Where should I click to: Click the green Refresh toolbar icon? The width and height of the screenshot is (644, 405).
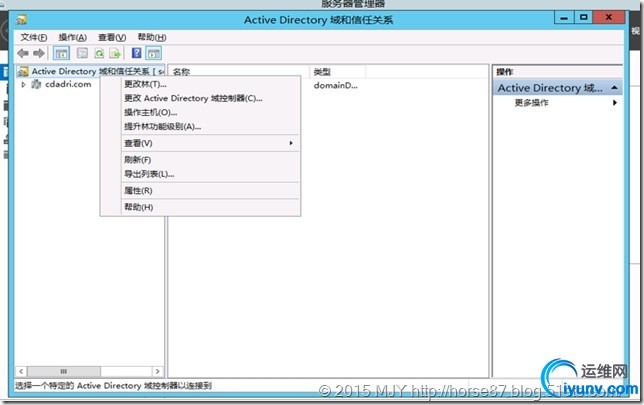(x=99, y=53)
